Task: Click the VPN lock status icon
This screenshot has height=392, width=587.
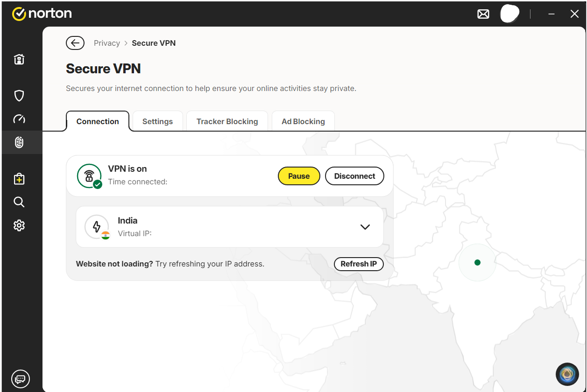Action: (x=89, y=176)
